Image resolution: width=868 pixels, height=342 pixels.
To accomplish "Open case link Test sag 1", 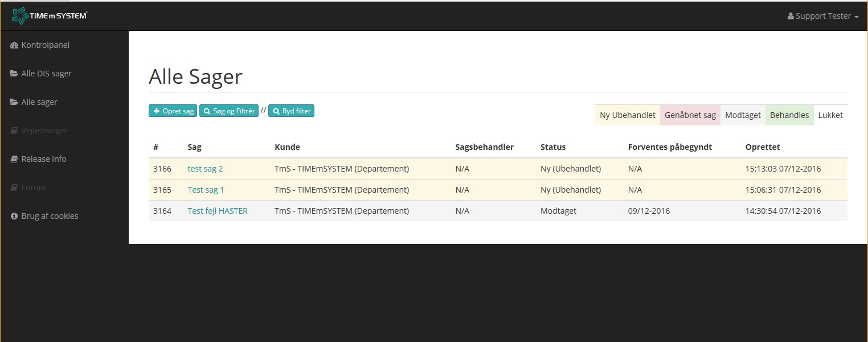I will point(206,190).
